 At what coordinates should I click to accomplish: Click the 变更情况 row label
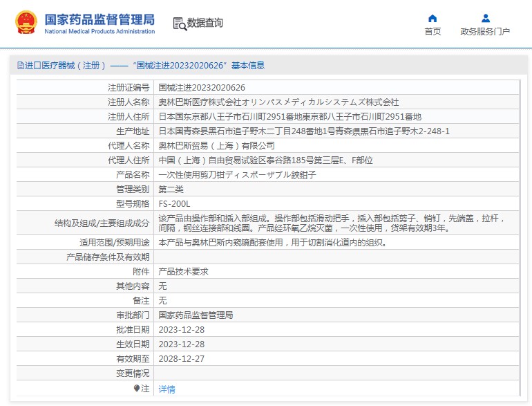[x=133, y=373]
